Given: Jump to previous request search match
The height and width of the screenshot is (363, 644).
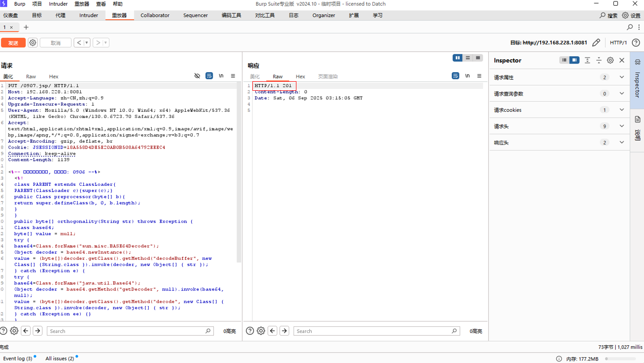Looking at the screenshot, I should (26, 331).
